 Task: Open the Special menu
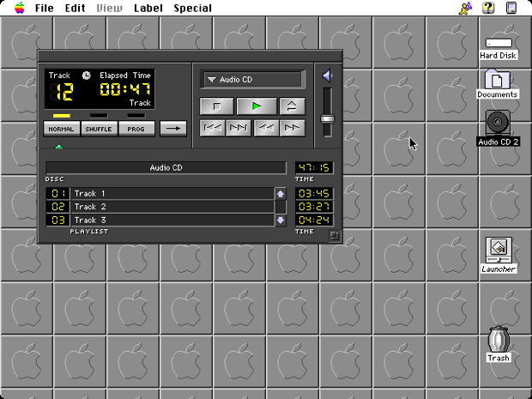click(193, 8)
